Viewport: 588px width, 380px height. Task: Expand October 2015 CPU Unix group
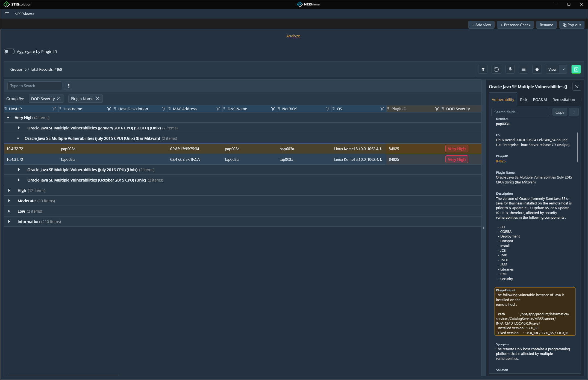[x=19, y=180]
